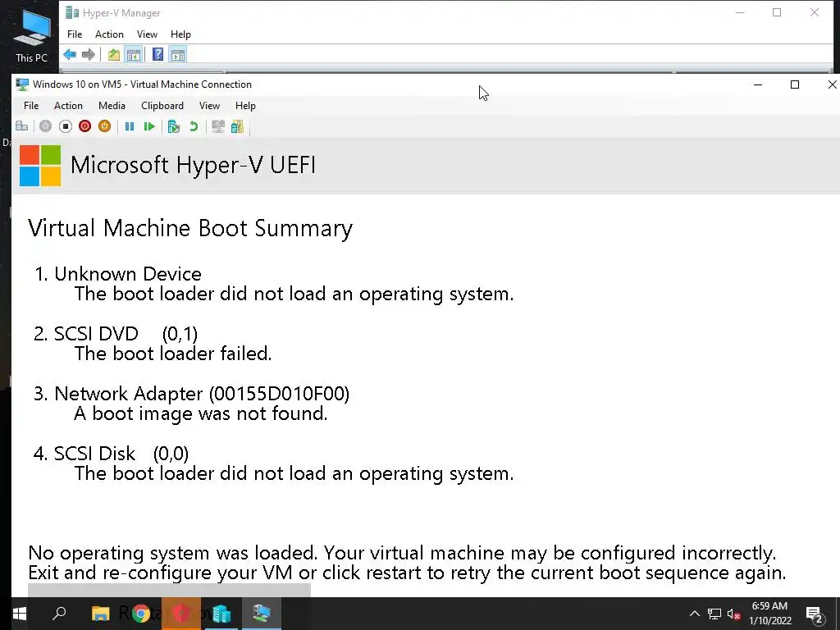This screenshot has width=840, height=630.
Task: Click '3. Network Adapter (00155D010F00)' entry
Action: 191,394
